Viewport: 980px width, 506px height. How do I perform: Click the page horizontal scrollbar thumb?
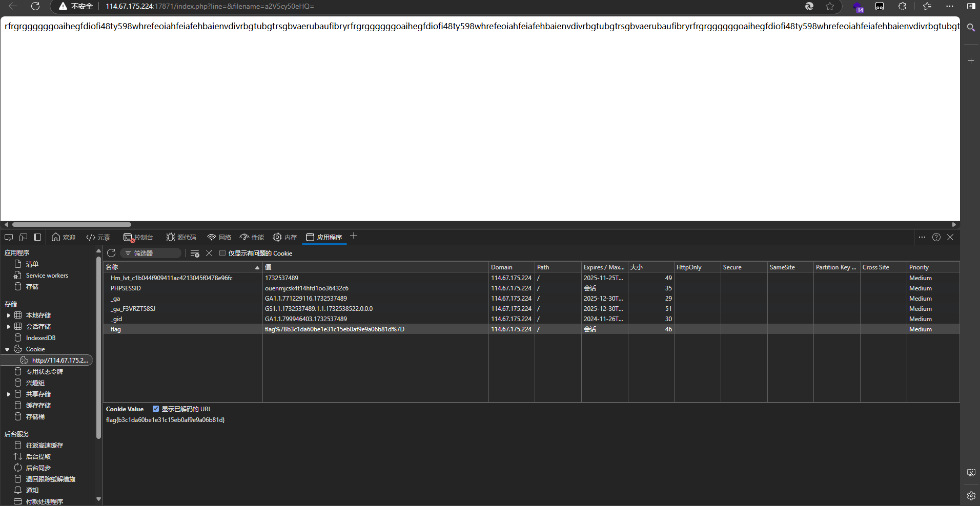click(72, 224)
